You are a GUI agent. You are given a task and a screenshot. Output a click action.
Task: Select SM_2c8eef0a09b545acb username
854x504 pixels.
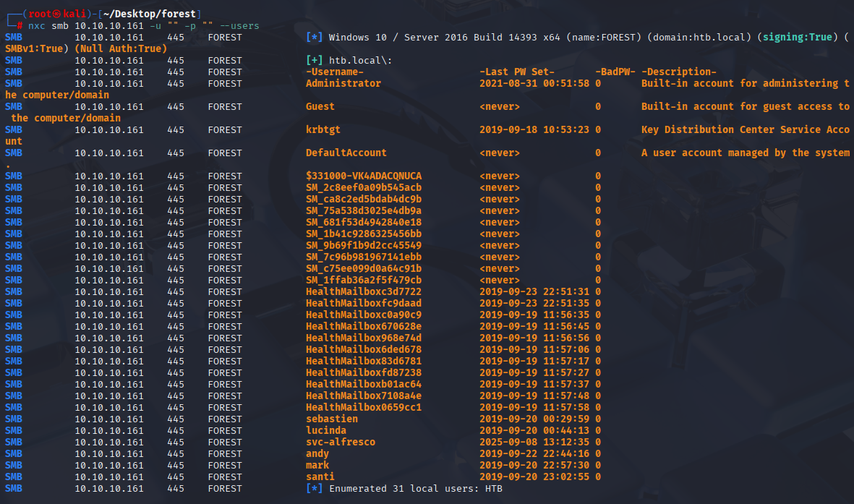[x=363, y=187]
